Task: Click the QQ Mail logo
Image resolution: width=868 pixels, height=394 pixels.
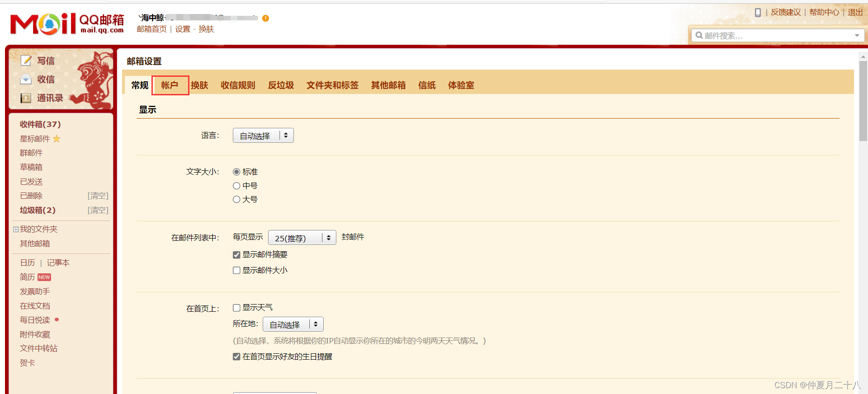Action: 67,24
